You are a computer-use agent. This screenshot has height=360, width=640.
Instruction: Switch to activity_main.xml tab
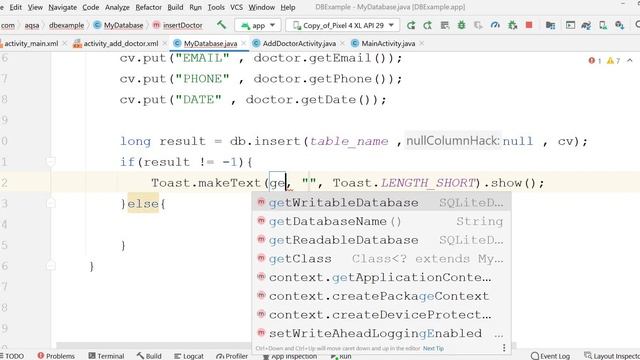31,43
